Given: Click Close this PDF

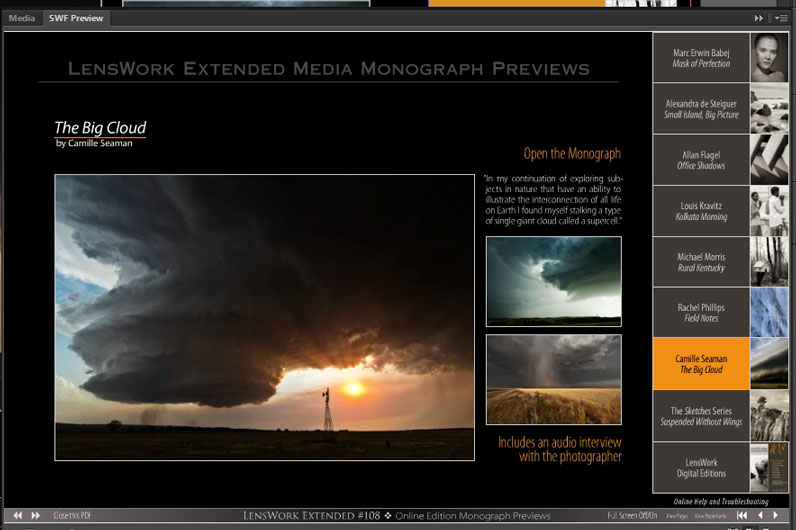Looking at the screenshot, I should 73,516.
